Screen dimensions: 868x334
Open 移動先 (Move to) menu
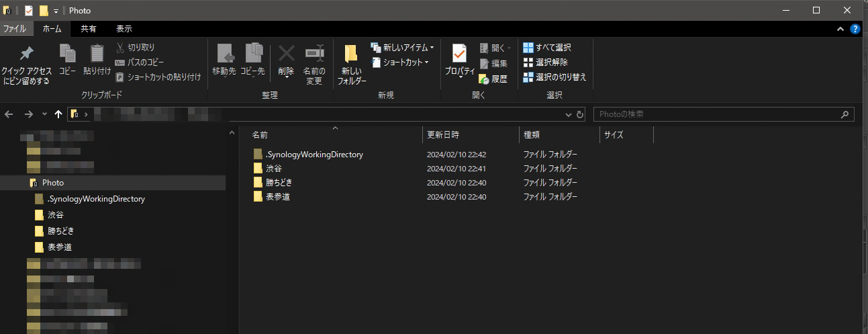point(224,60)
